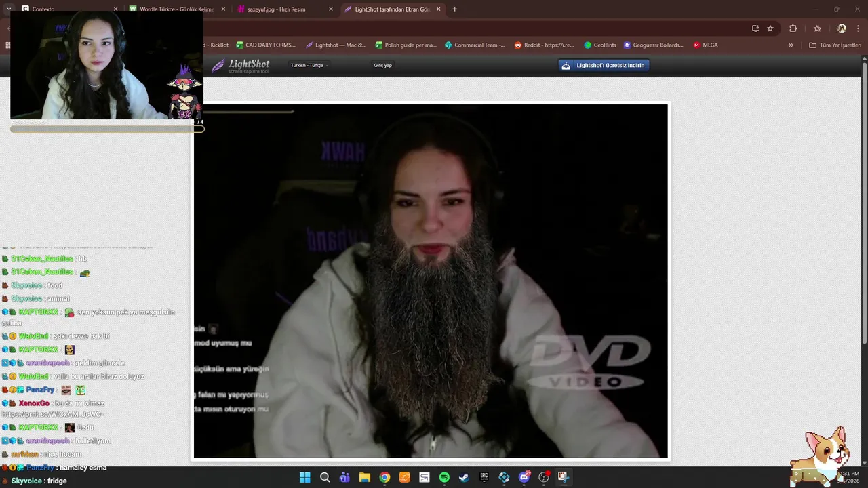This screenshot has height=488, width=868.
Task: Open the MEGA bookmark
Action: pos(705,45)
